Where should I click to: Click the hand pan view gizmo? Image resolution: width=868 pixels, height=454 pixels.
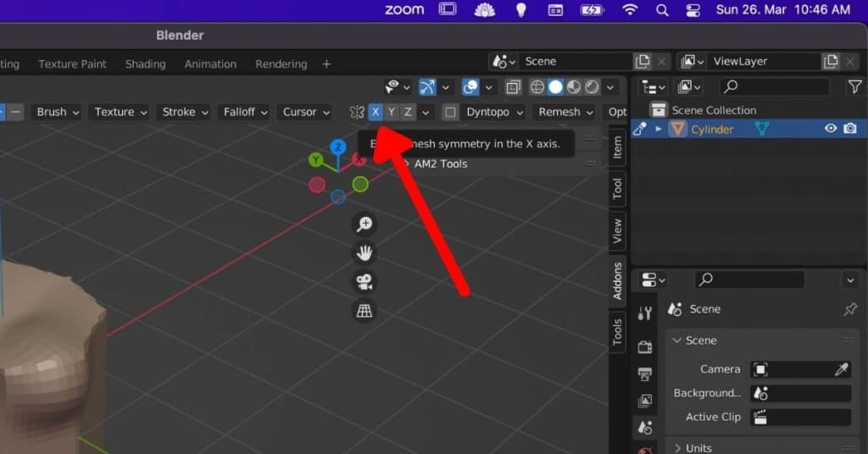364,252
